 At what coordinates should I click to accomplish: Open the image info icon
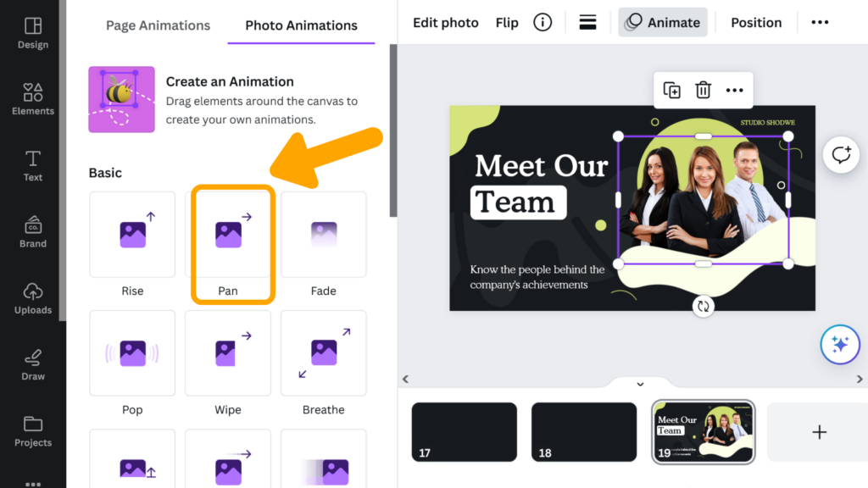tap(542, 23)
